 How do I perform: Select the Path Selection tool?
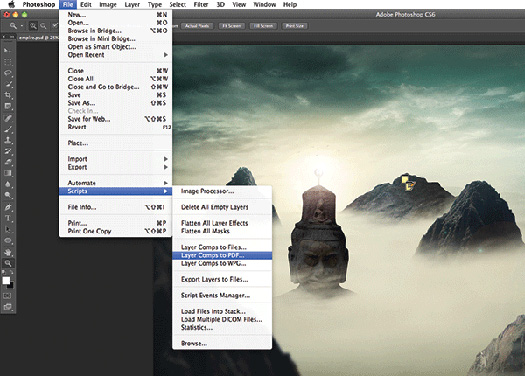(x=7, y=229)
